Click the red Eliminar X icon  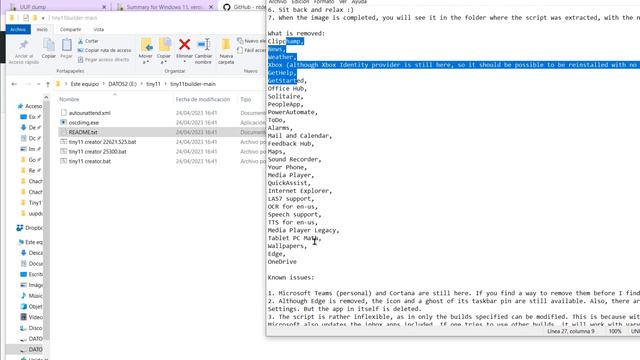184,44
